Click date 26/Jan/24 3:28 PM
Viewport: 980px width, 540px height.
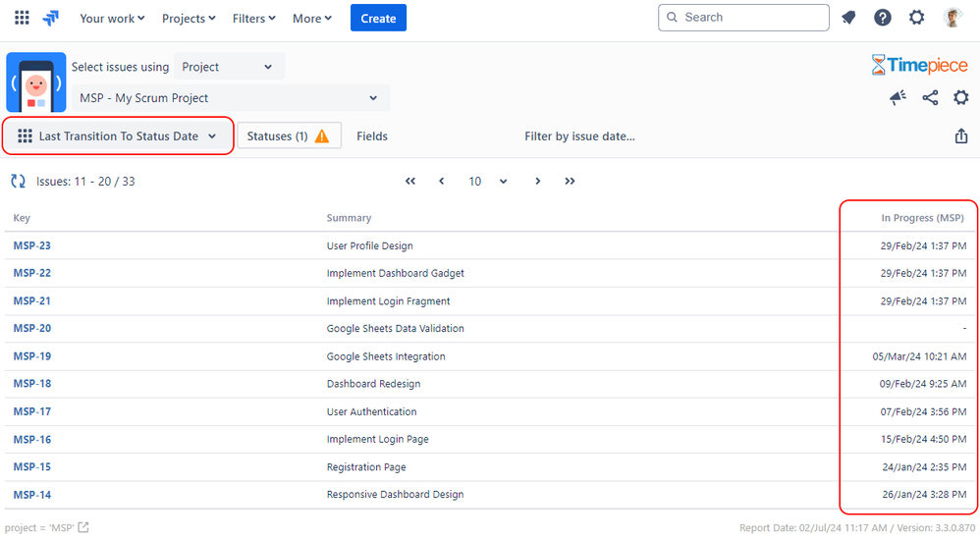924,495
